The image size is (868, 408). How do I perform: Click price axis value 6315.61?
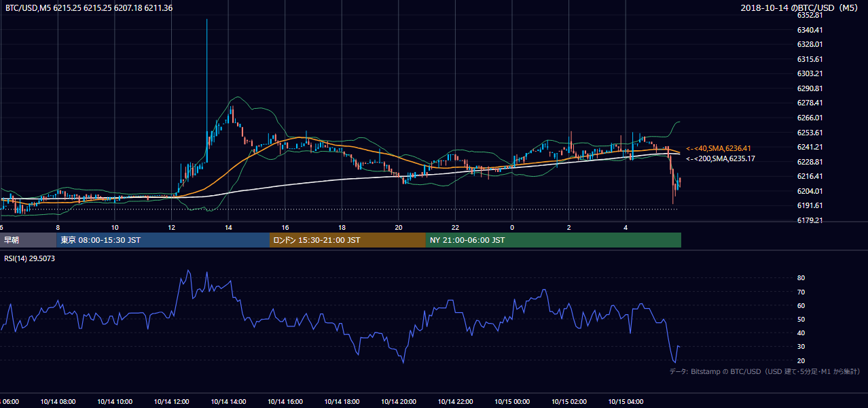click(810, 59)
